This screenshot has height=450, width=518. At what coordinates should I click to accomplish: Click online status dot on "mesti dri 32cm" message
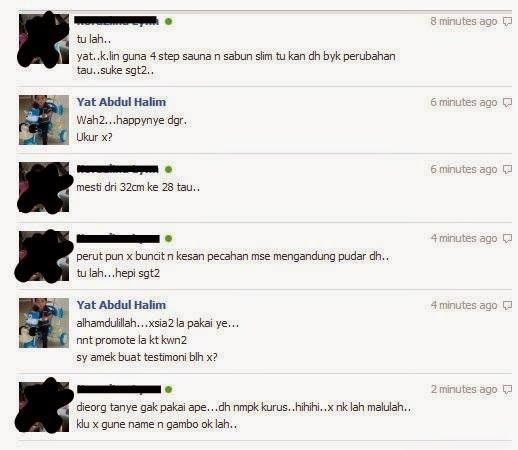[169, 169]
